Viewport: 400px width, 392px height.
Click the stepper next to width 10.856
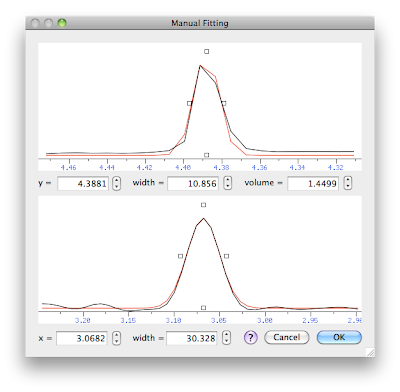pos(227,183)
